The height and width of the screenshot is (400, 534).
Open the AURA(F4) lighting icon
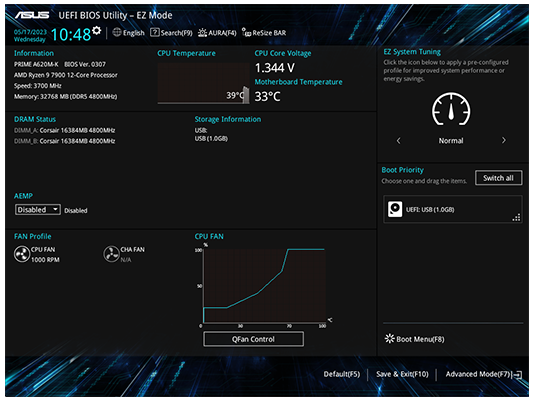[202, 33]
